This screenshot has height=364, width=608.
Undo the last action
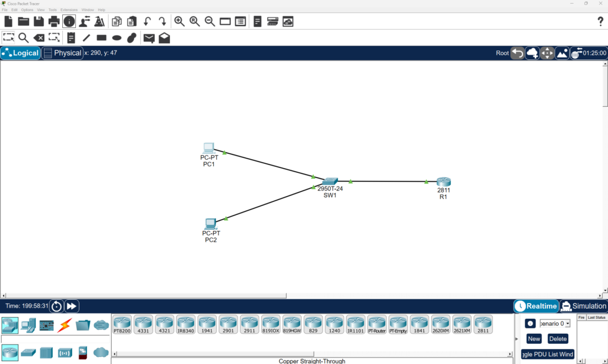pos(147,21)
